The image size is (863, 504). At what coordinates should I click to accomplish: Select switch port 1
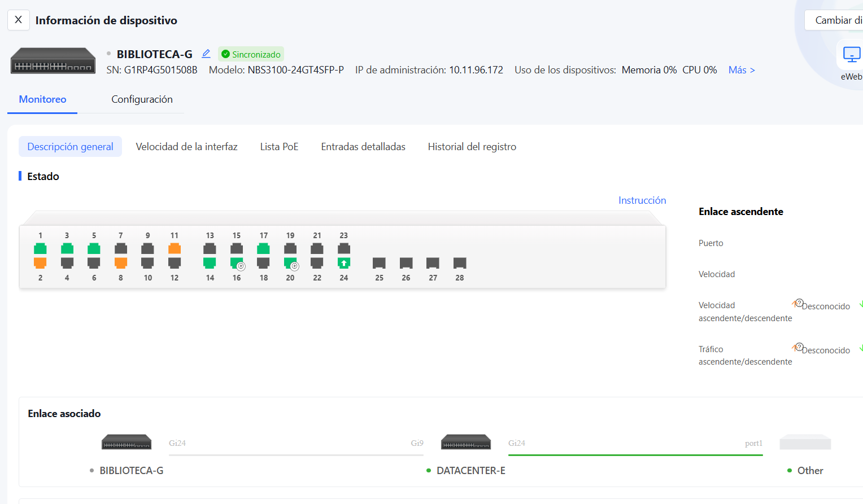(x=40, y=248)
